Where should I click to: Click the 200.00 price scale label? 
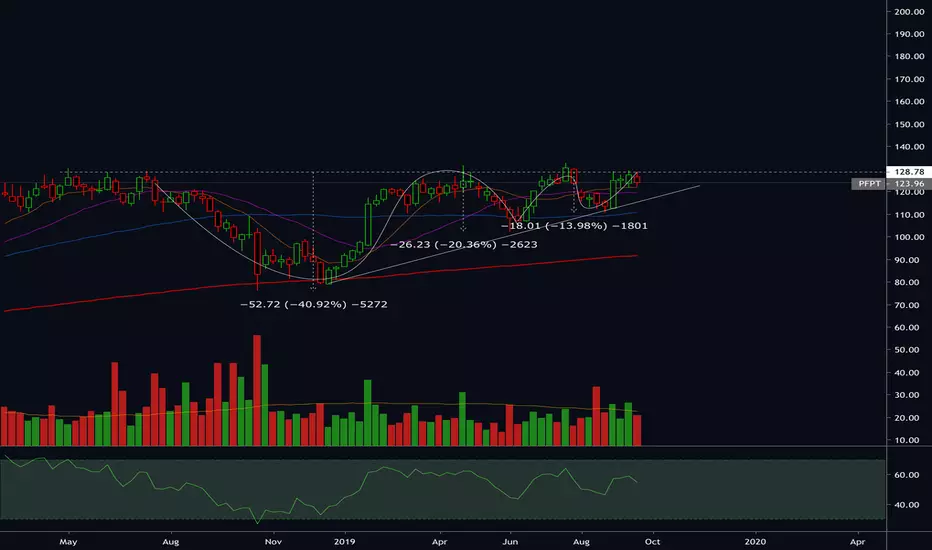click(909, 11)
